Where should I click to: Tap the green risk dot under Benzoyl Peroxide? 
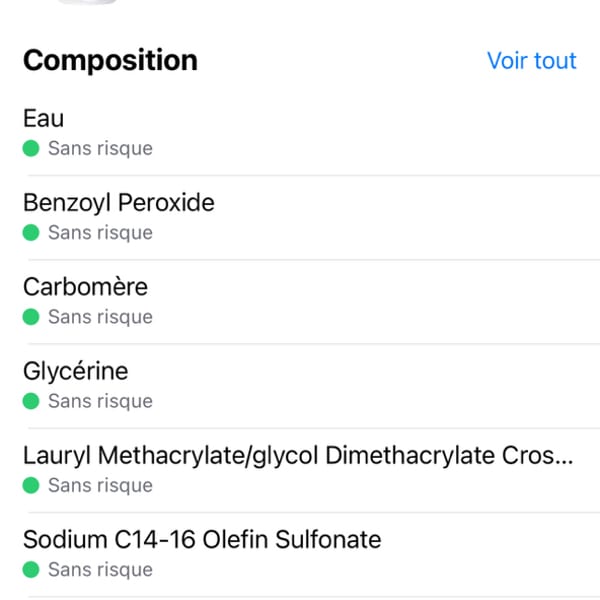pyautogui.click(x=31, y=233)
